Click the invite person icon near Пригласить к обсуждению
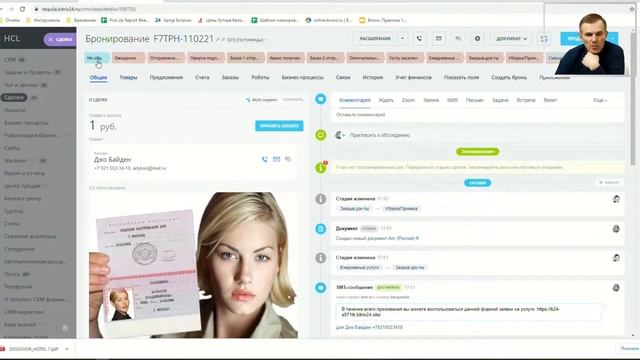Image resolution: width=640 pixels, height=360 pixels. 340,135
